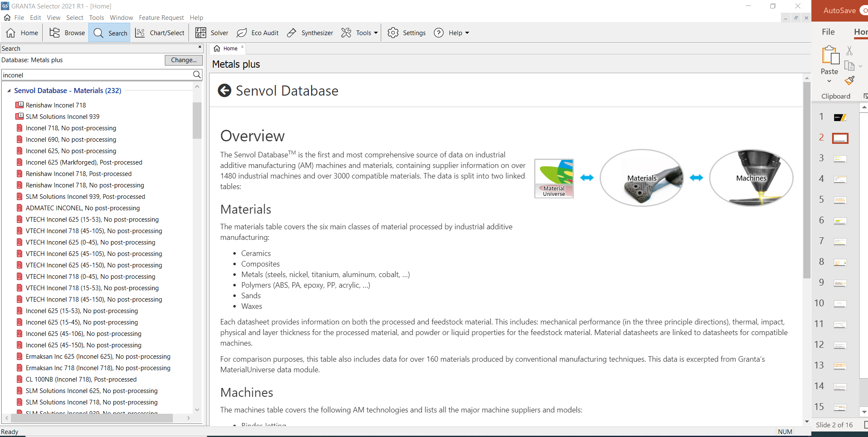Open the Select menu
The height and width of the screenshot is (437, 868).
coord(75,18)
